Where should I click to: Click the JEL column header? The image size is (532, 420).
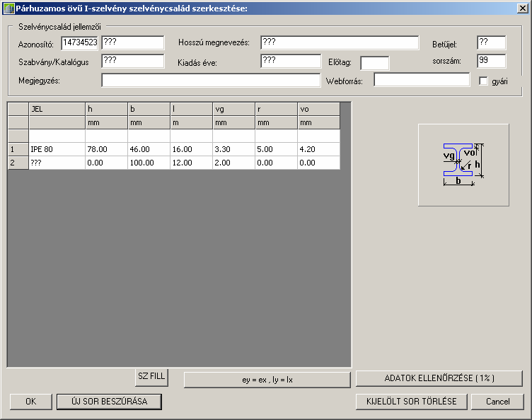point(57,109)
